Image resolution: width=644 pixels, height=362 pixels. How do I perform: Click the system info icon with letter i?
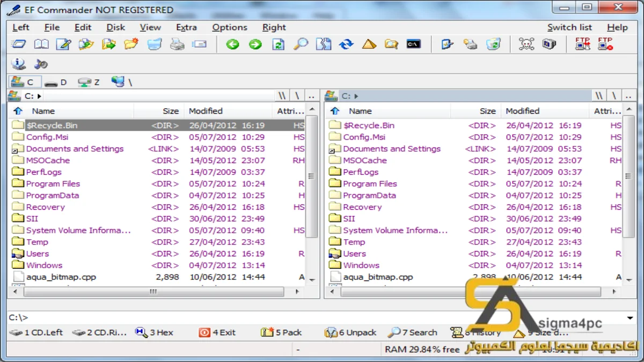19,64
